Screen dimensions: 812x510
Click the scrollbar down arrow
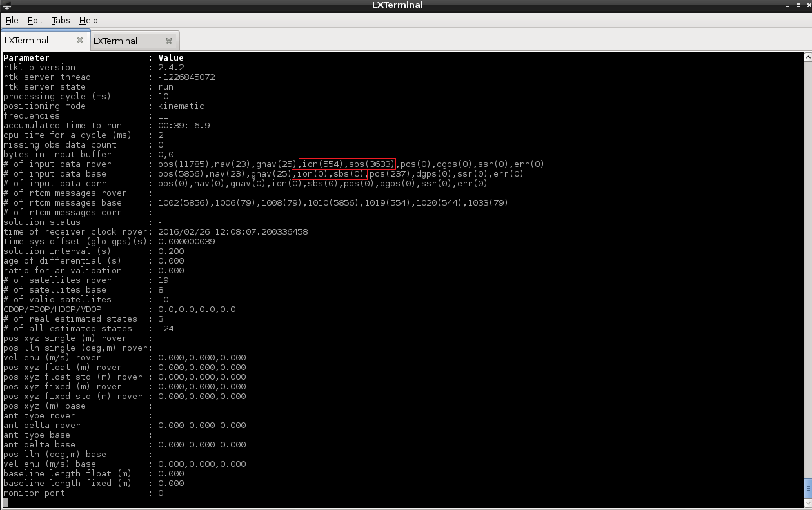(x=807, y=504)
